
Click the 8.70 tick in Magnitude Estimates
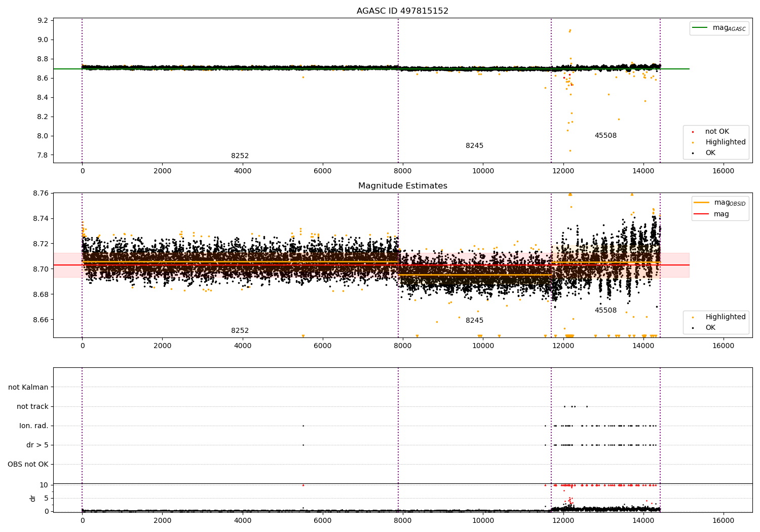click(x=41, y=269)
